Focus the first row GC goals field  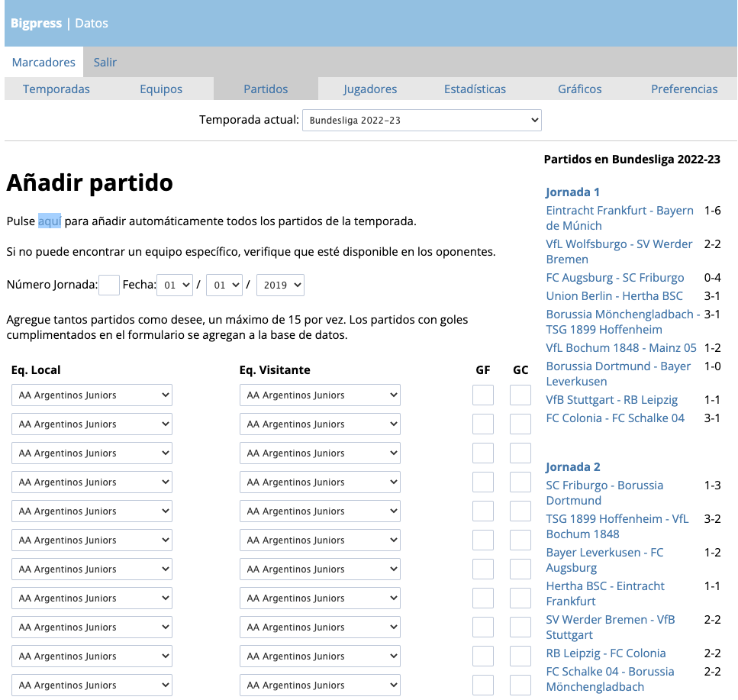click(520, 395)
